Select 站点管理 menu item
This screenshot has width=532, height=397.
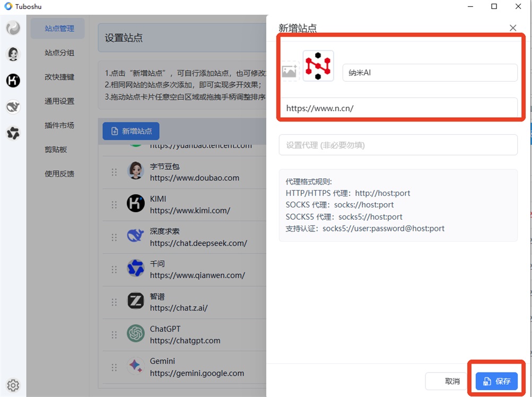coord(58,29)
